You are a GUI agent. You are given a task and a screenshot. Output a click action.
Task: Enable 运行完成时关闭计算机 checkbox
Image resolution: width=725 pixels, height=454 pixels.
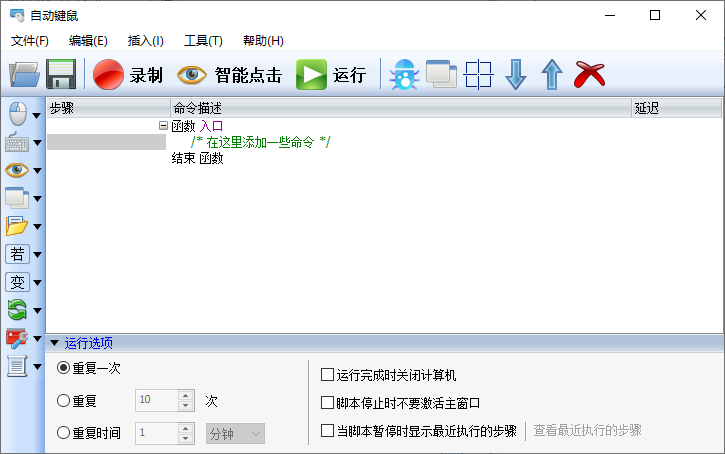tap(327, 374)
